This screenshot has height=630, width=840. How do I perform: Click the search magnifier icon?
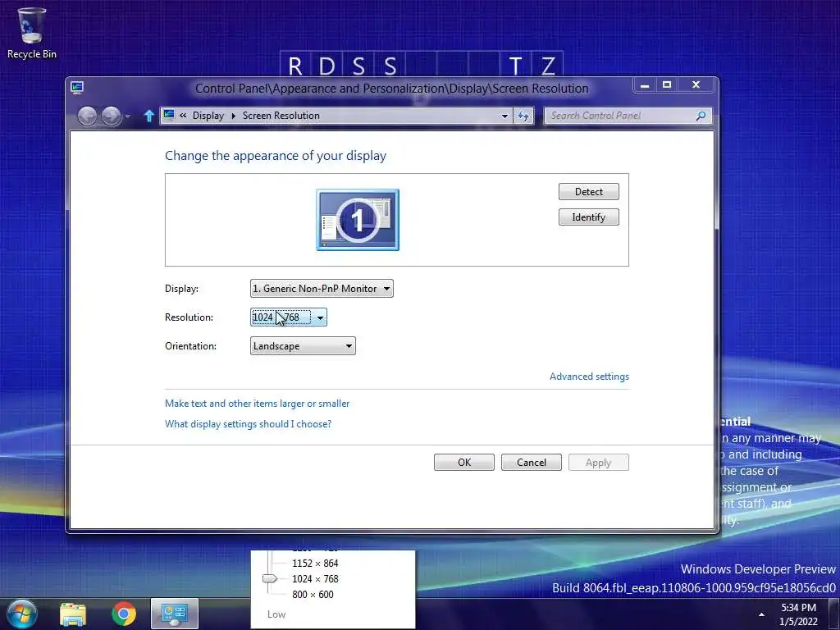tap(701, 115)
